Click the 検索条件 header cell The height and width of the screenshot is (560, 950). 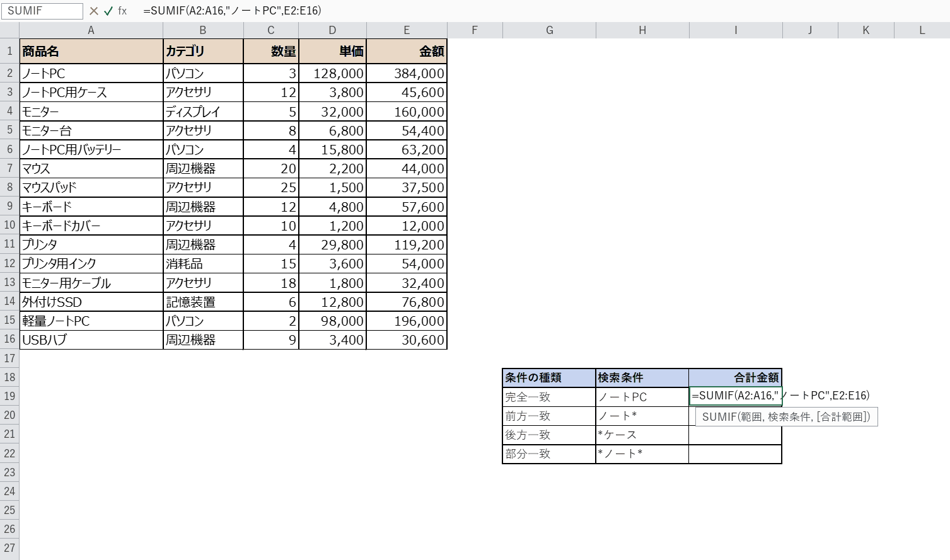coord(642,378)
